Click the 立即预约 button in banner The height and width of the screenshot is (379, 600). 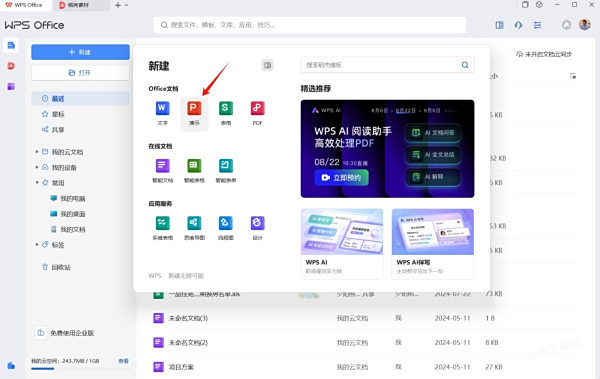tap(342, 178)
